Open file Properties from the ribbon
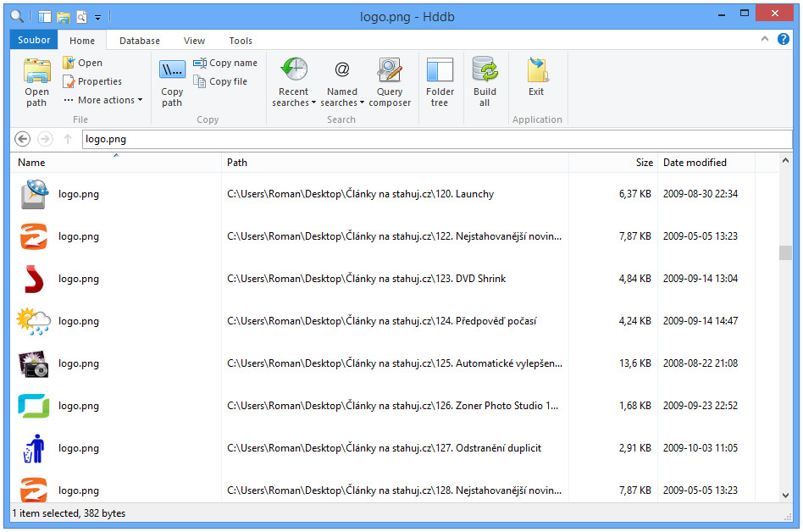This screenshot has width=803, height=532. (92, 81)
